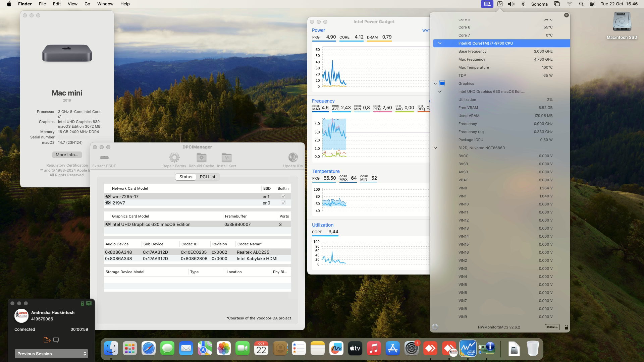The height and width of the screenshot is (362, 644).
Task: Toggle eye icon for Intel UHD Graphics 630 row
Action: 108,224
